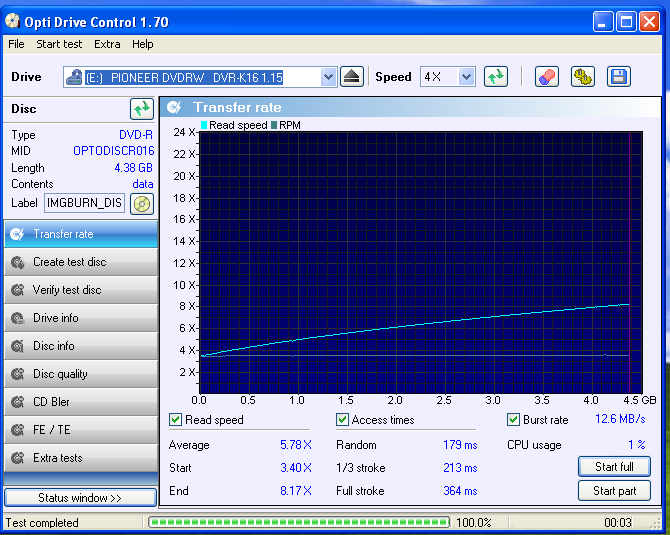Click the green test progress bar
The image size is (670, 535).
(x=299, y=522)
